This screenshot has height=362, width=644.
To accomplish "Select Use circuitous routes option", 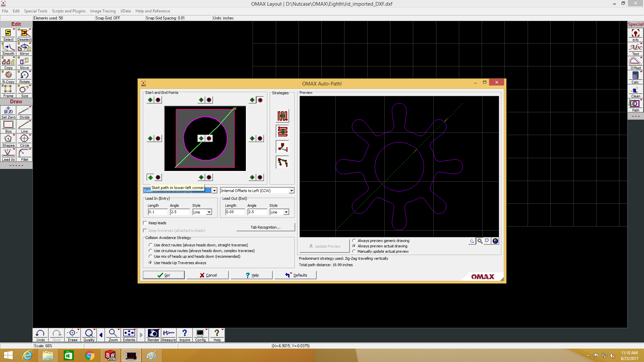I will (x=150, y=251).
